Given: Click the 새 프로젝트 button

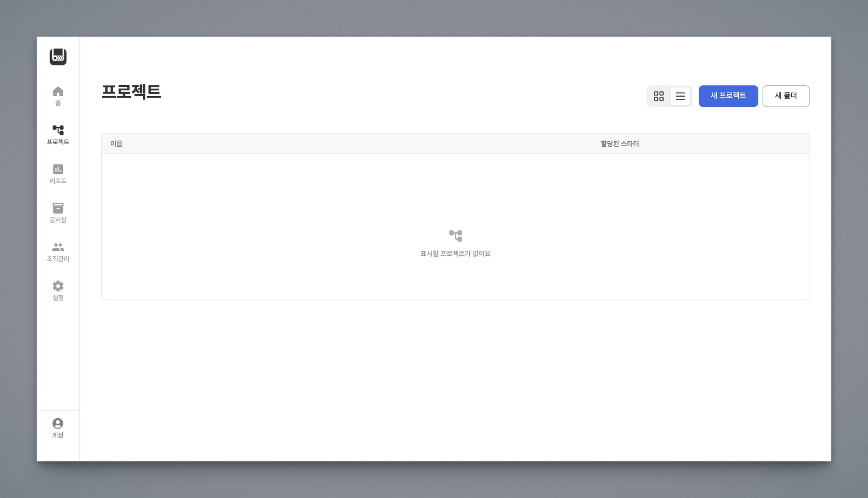Looking at the screenshot, I should point(728,96).
